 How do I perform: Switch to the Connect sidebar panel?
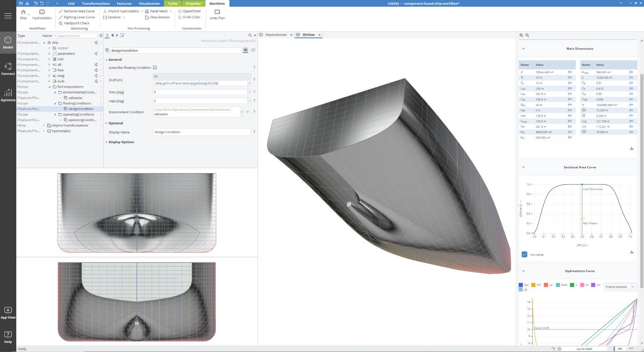[8, 69]
